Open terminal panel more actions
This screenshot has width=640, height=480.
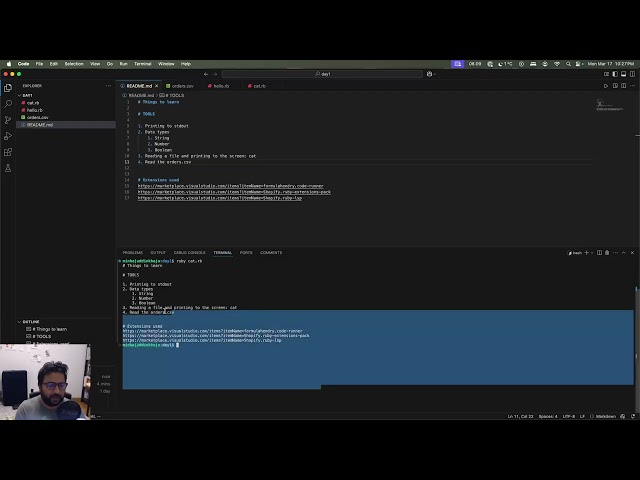pyautogui.click(x=615, y=253)
